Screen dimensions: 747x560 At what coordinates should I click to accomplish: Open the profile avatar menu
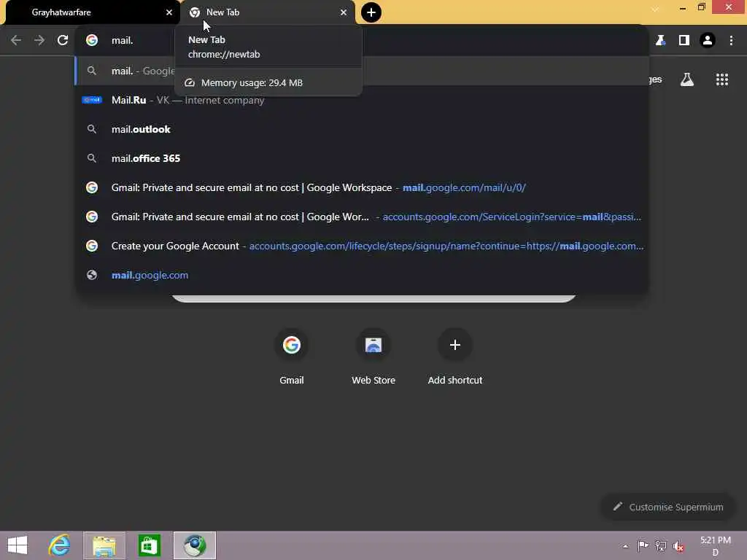point(708,41)
